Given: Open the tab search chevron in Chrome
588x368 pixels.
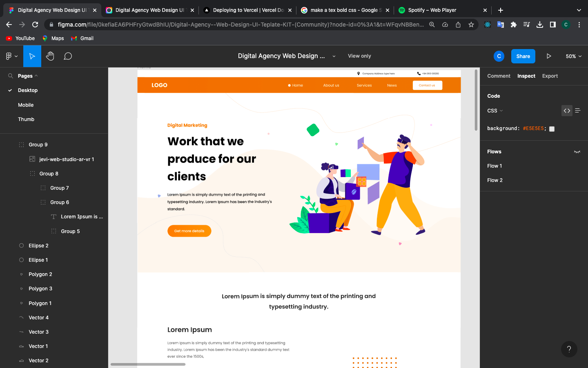Looking at the screenshot, I should 579,10.
